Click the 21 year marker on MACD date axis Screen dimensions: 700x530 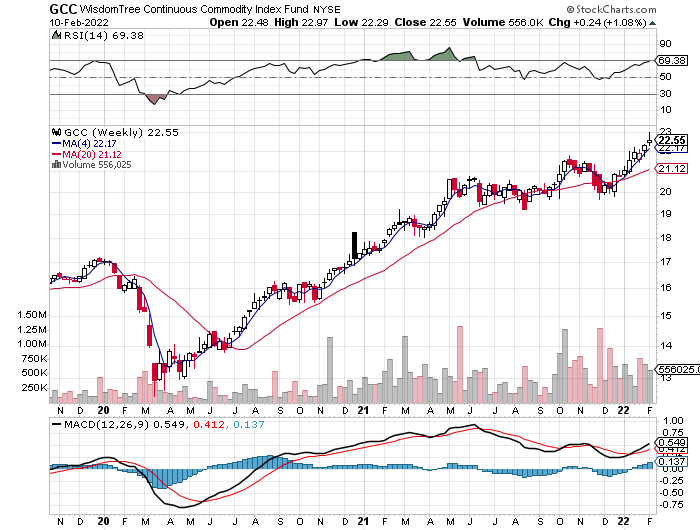tap(363, 522)
